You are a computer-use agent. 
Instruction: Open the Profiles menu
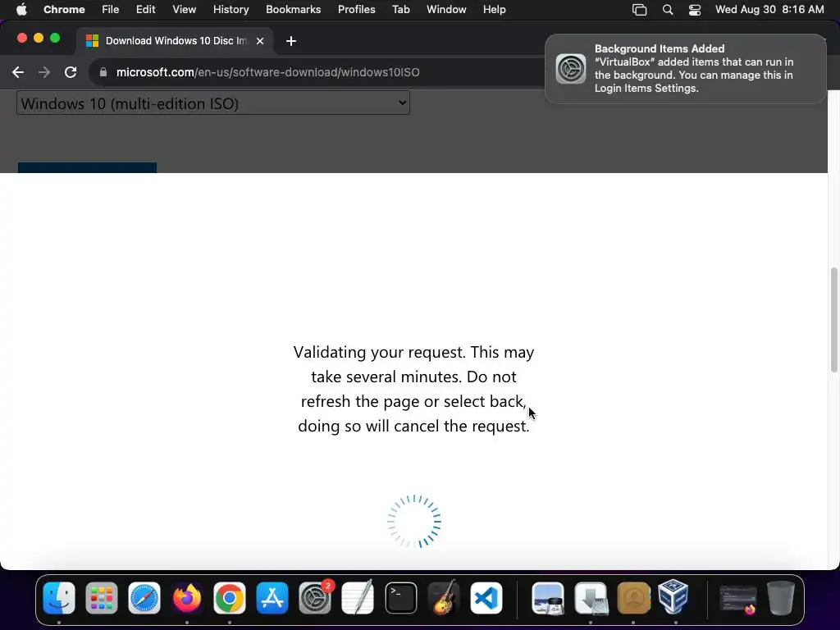coord(356,10)
